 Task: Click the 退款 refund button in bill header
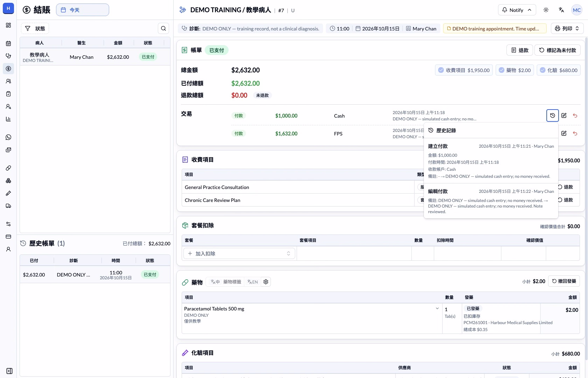pos(520,50)
